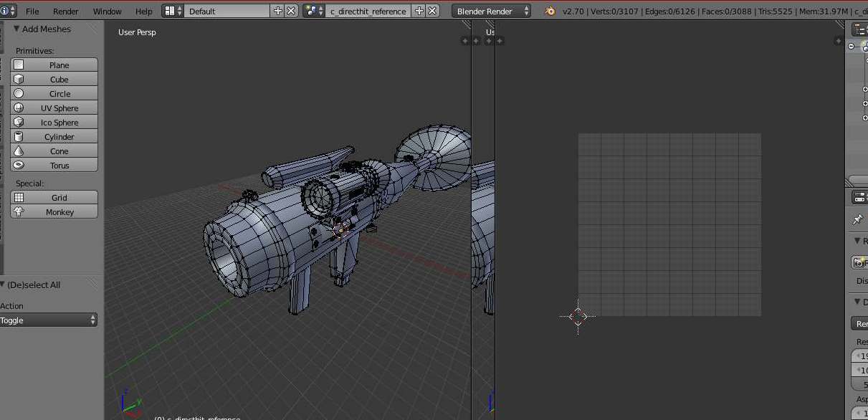This screenshot has height=420, width=868.
Task: Click the Primitives: label
Action: point(34,51)
